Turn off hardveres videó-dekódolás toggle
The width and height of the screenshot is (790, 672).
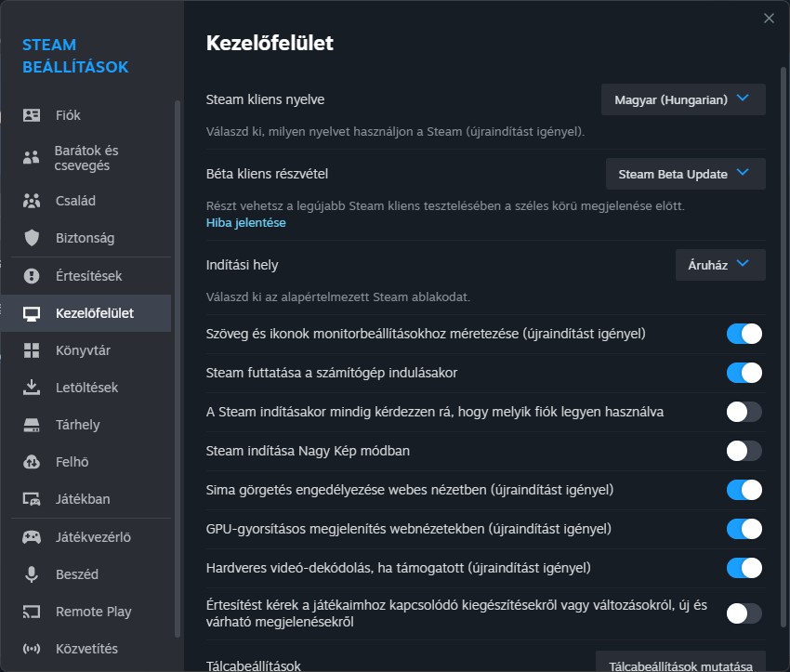(x=744, y=568)
